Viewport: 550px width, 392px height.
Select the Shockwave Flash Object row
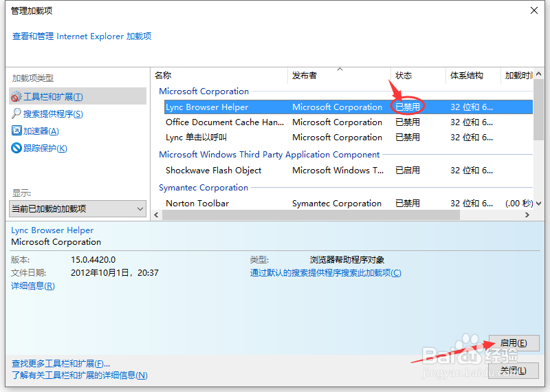click(x=349, y=170)
